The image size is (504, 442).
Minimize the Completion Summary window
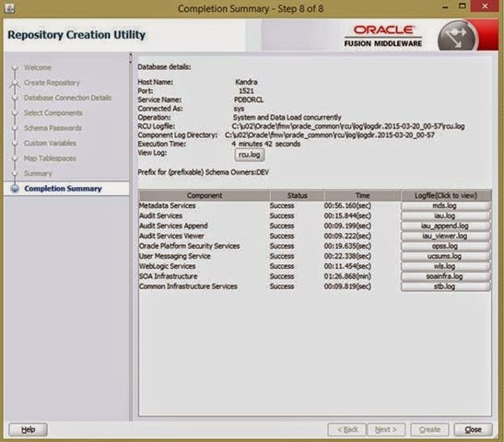(x=445, y=7)
